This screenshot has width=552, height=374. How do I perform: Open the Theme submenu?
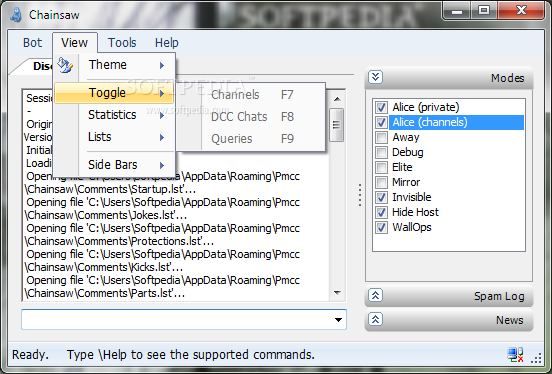(x=115, y=65)
